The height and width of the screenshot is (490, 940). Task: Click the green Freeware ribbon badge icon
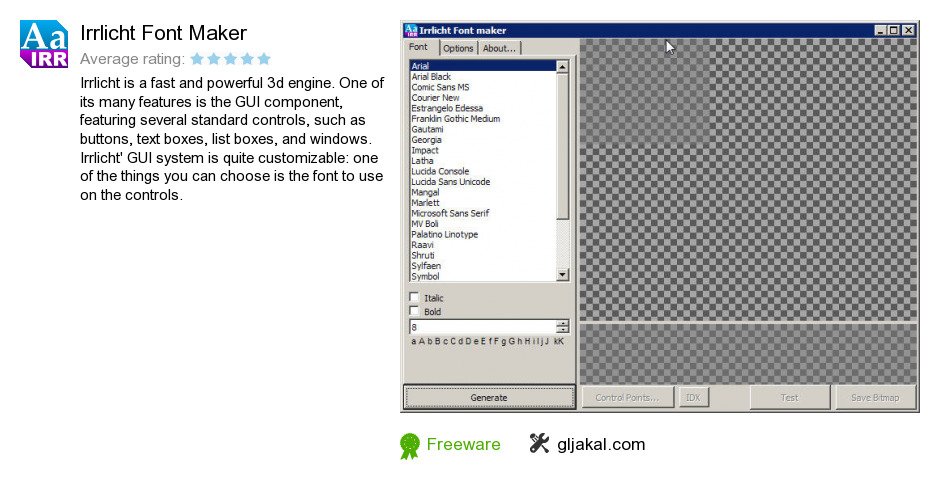click(409, 446)
